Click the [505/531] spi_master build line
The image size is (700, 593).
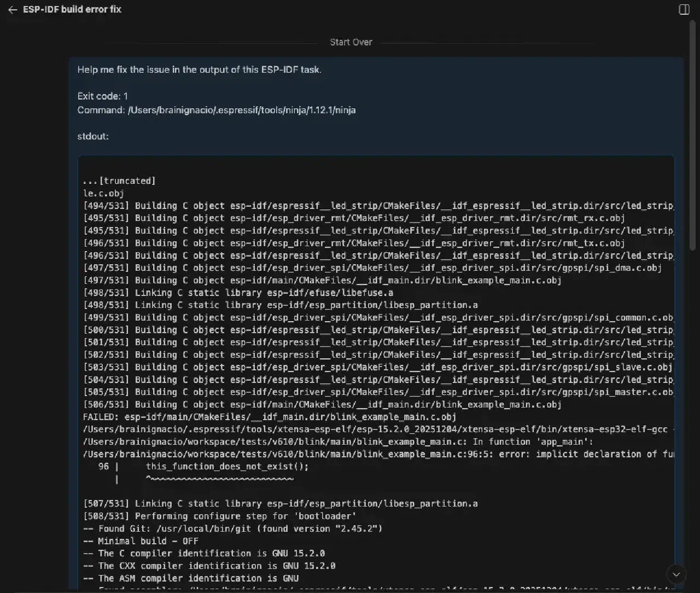pyautogui.click(x=378, y=392)
